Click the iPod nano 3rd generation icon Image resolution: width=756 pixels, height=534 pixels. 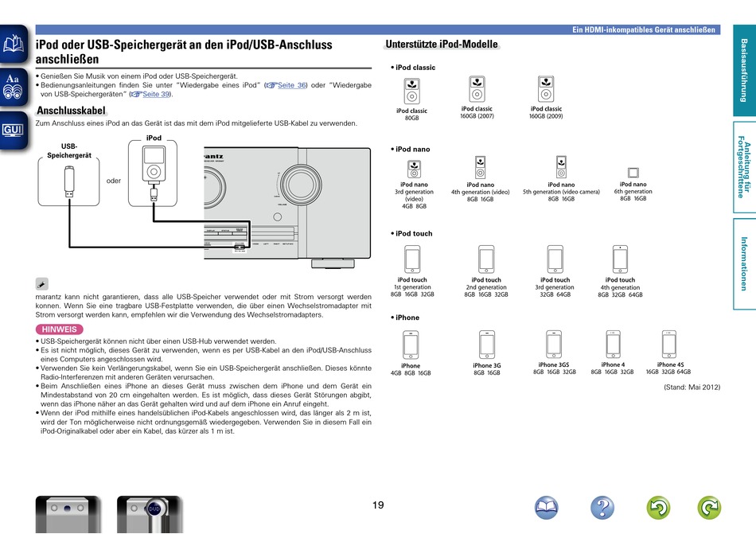click(414, 170)
